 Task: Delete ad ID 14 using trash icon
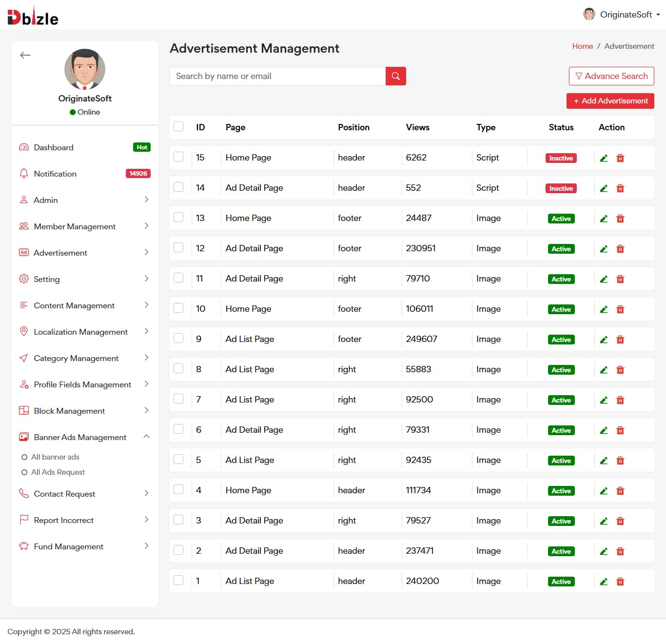[x=620, y=188]
